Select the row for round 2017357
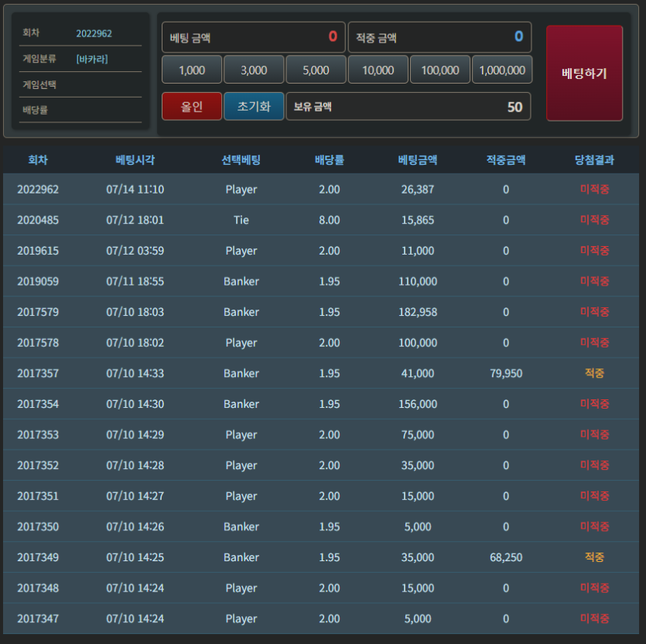This screenshot has height=644, width=646. [321, 373]
